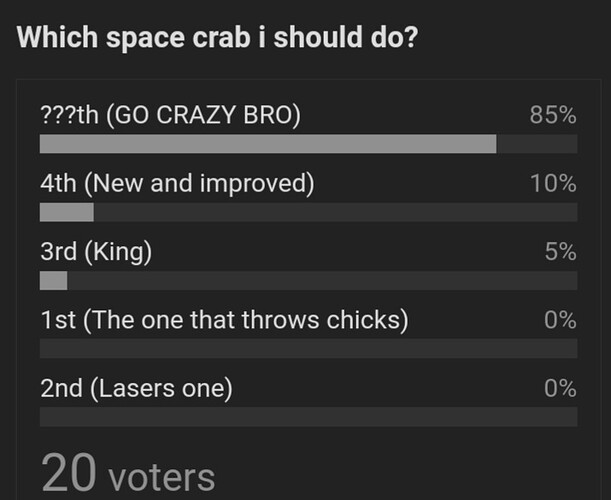Pick the 1st (throws chicks) option label
Viewport: 611px width, 500px height.
point(224,320)
